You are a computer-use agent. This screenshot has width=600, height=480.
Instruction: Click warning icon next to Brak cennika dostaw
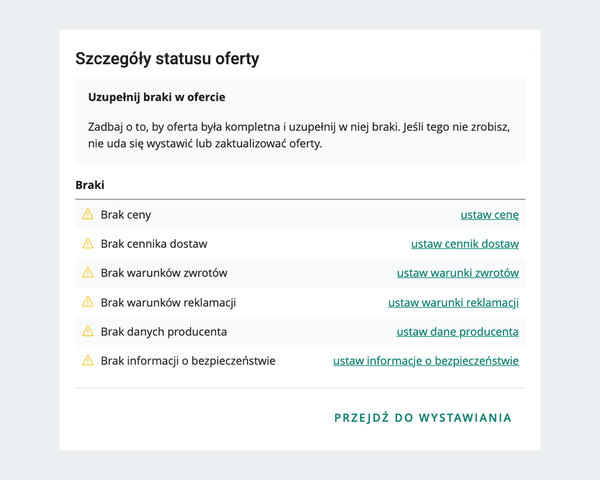point(87,243)
